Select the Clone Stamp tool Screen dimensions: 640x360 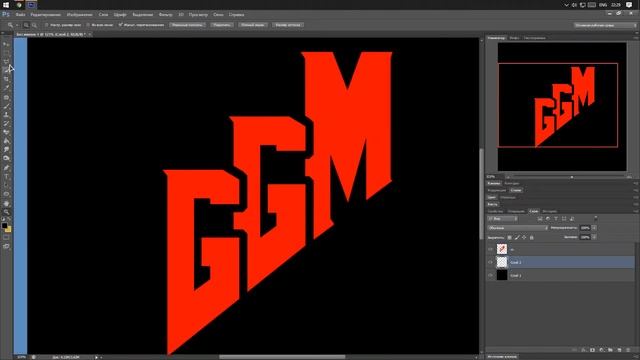click(x=6, y=115)
